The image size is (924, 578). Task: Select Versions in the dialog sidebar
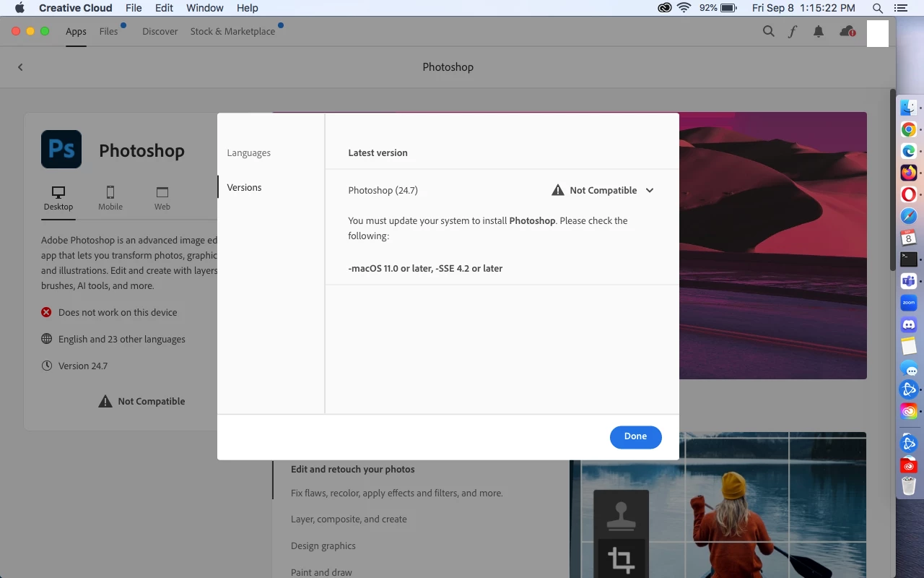(245, 188)
